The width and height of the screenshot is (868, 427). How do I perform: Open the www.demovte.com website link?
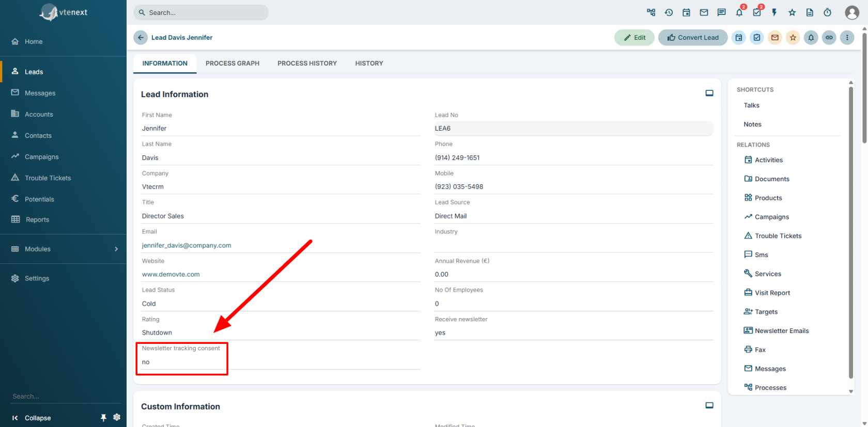171,274
